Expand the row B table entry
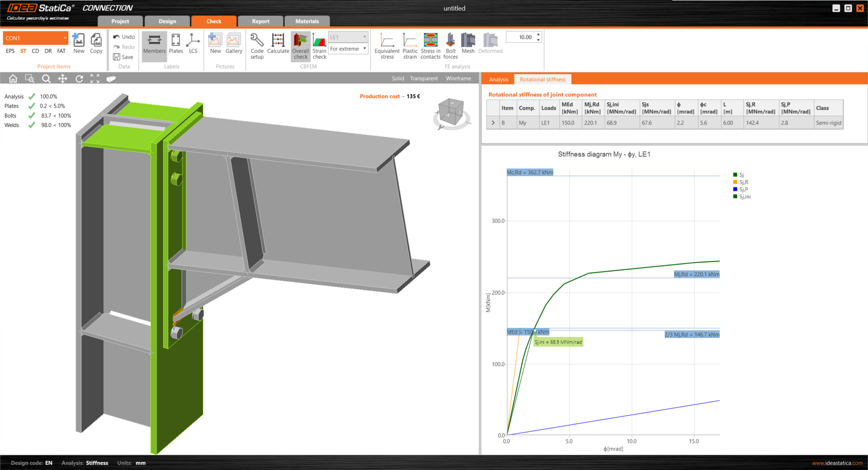Image resolution: width=868 pixels, height=470 pixels. tap(493, 123)
